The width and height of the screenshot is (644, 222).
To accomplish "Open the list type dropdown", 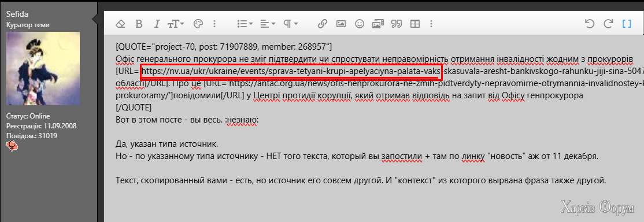I will coord(245,24).
